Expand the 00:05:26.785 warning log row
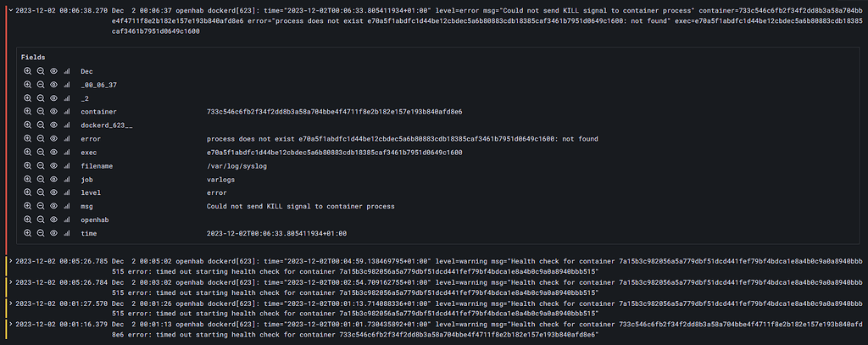Image resolution: width=868 pixels, height=345 pixels. (10, 261)
